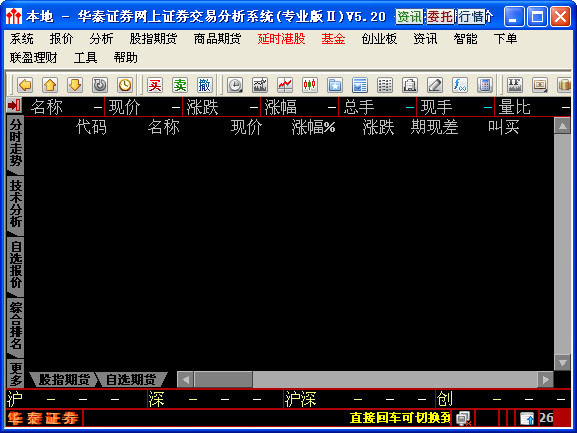Open the 分析 menu

click(101, 39)
